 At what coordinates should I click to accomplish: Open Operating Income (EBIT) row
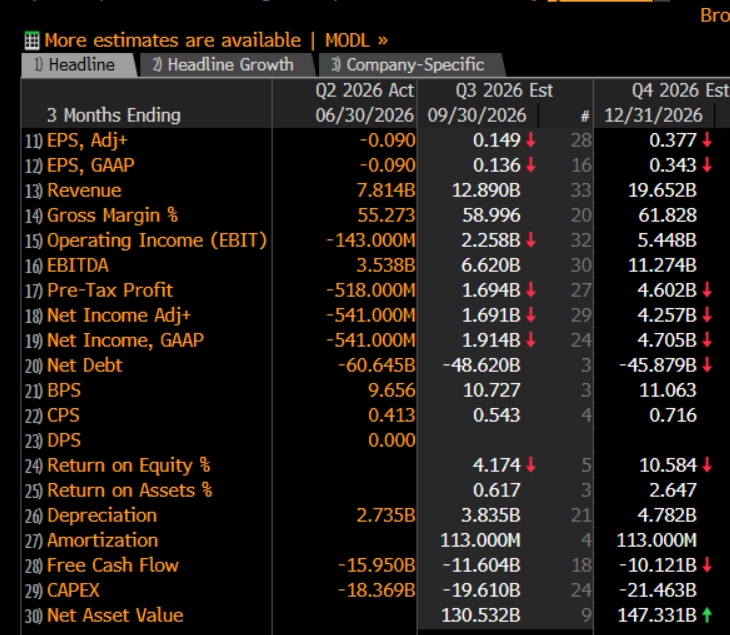(x=157, y=240)
